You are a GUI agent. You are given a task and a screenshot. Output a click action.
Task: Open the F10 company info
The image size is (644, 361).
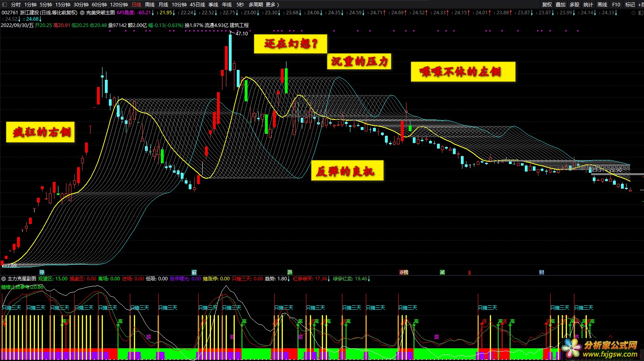616,5
